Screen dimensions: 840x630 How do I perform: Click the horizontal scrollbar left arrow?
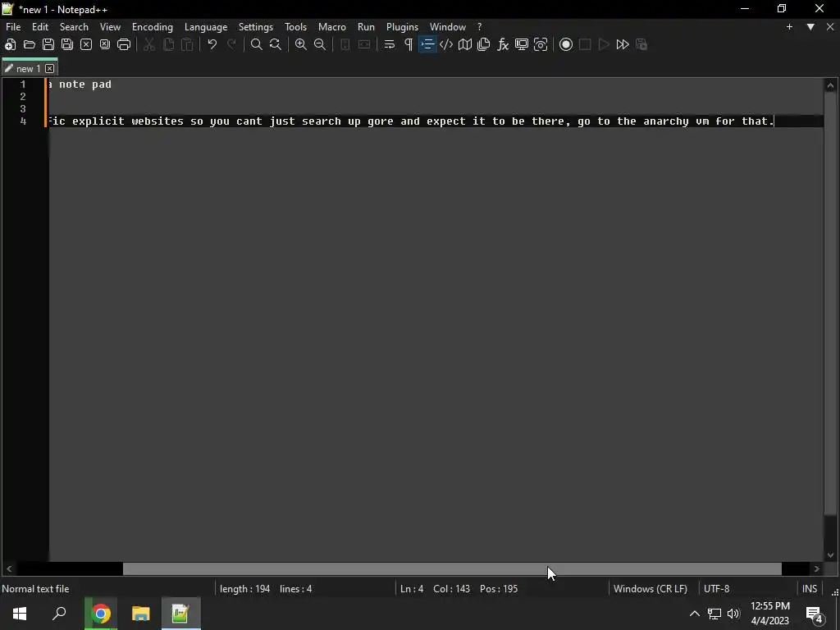click(9, 569)
